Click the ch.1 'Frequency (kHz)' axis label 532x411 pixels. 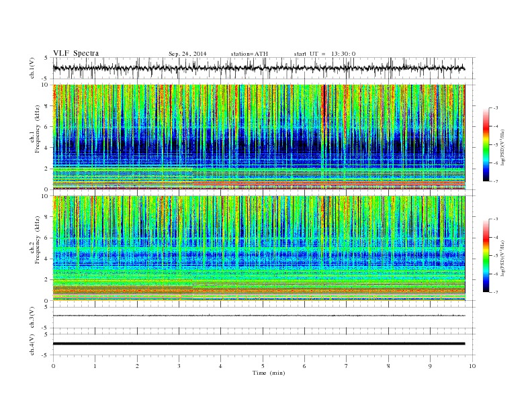[x=38, y=129]
